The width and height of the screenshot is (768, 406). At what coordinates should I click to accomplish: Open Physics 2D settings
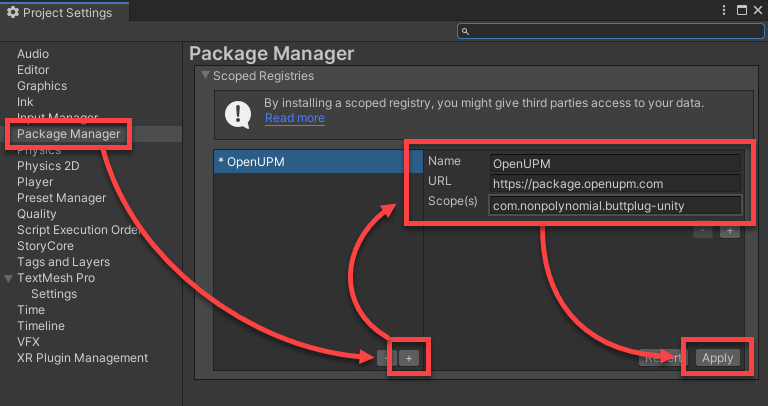coord(48,166)
